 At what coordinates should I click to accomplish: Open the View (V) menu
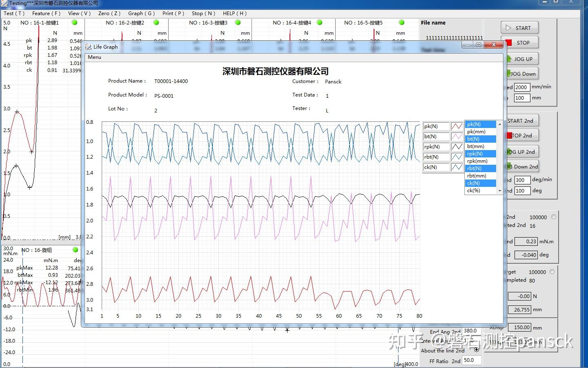(79, 13)
